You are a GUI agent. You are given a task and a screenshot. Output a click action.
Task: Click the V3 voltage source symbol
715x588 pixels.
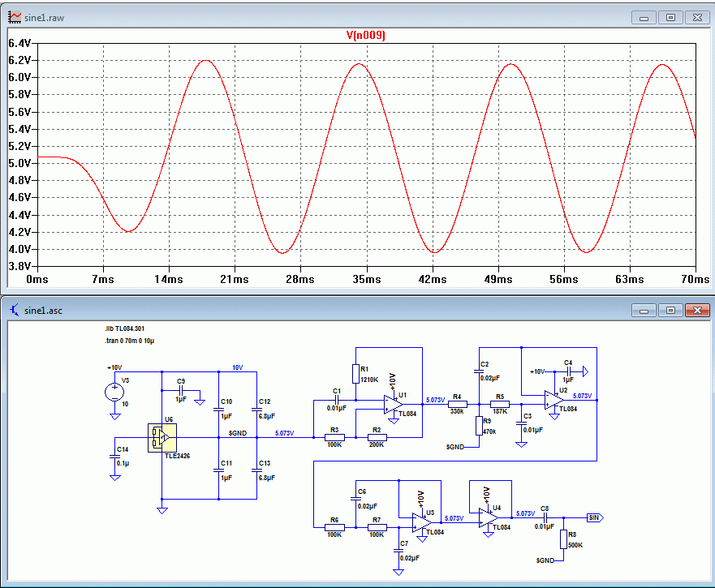click(x=114, y=392)
